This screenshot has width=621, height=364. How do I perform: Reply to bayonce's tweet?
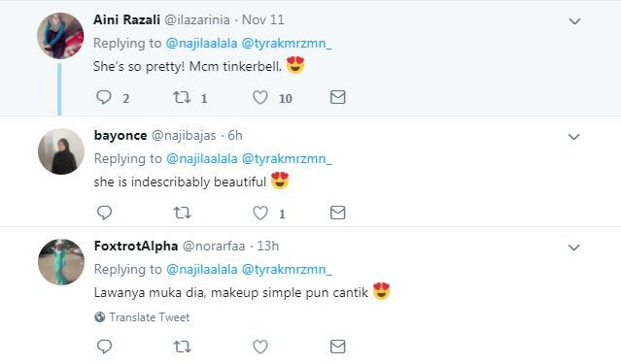click(105, 213)
